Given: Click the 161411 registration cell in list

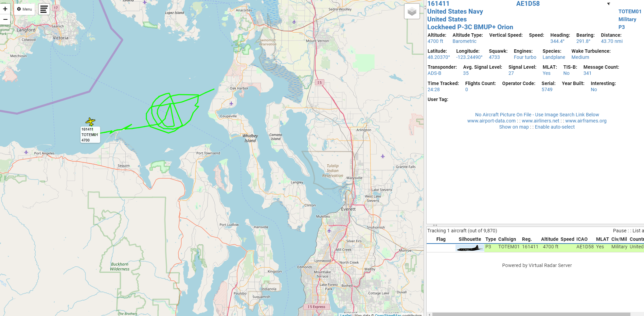Looking at the screenshot, I should (530, 247).
